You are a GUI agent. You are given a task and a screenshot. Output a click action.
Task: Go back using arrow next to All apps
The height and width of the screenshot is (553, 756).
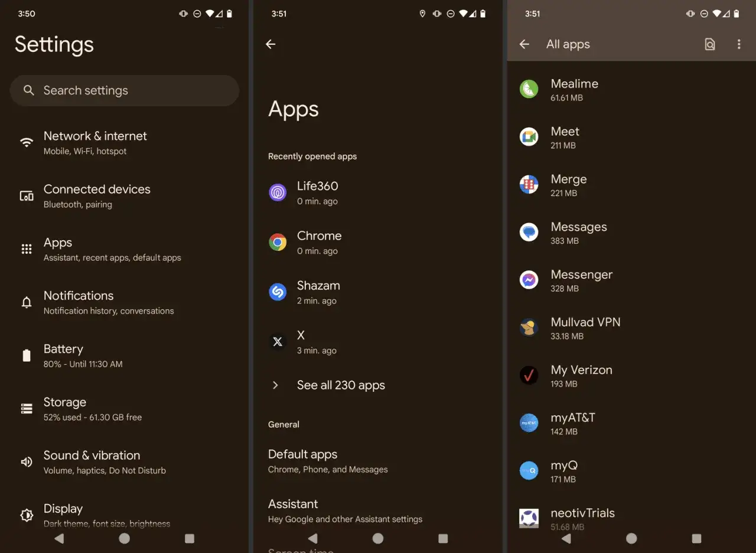click(x=524, y=44)
